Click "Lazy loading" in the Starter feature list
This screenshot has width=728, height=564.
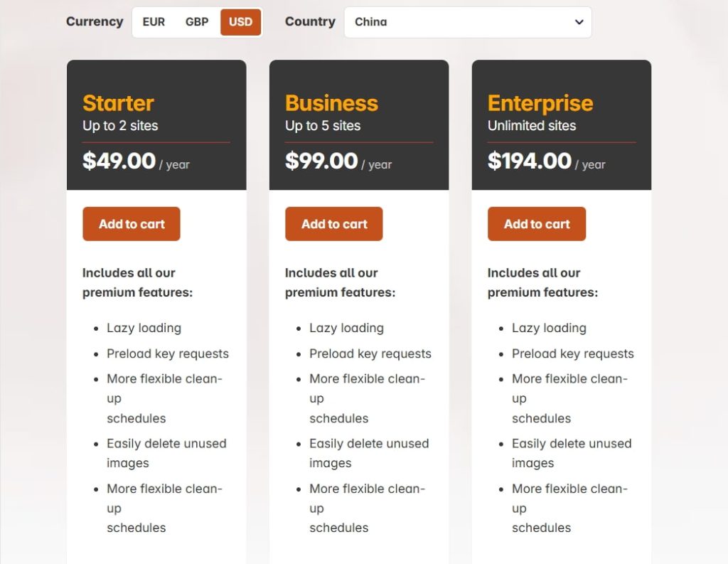[144, 328]
